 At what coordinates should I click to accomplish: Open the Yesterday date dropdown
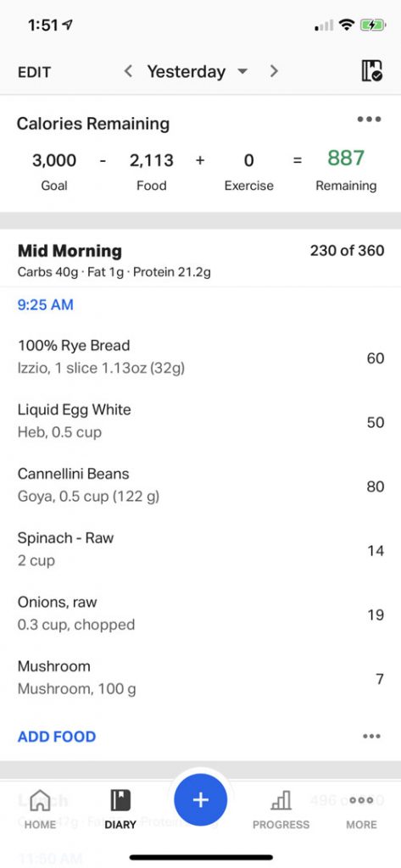click(x=197, y=71)
